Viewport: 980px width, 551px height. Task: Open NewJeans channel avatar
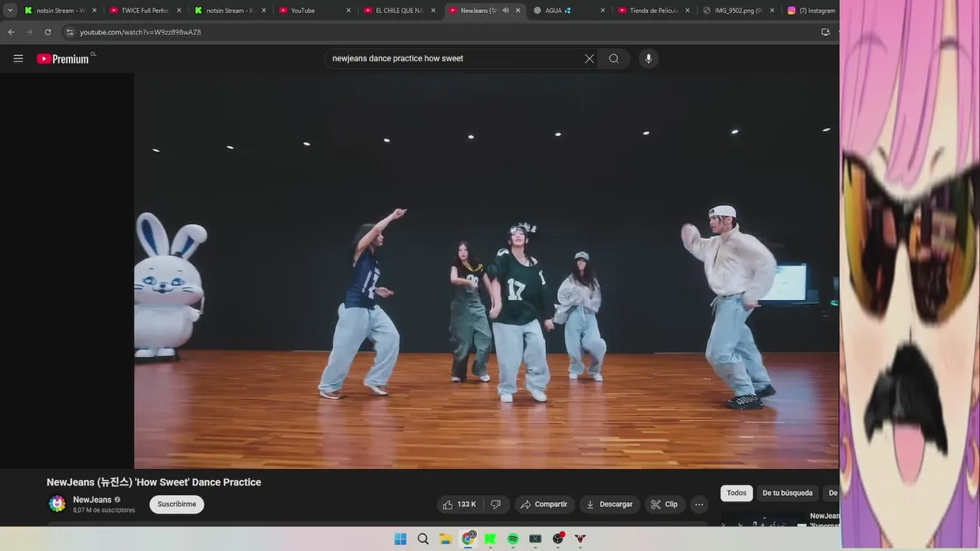(57, 504)
